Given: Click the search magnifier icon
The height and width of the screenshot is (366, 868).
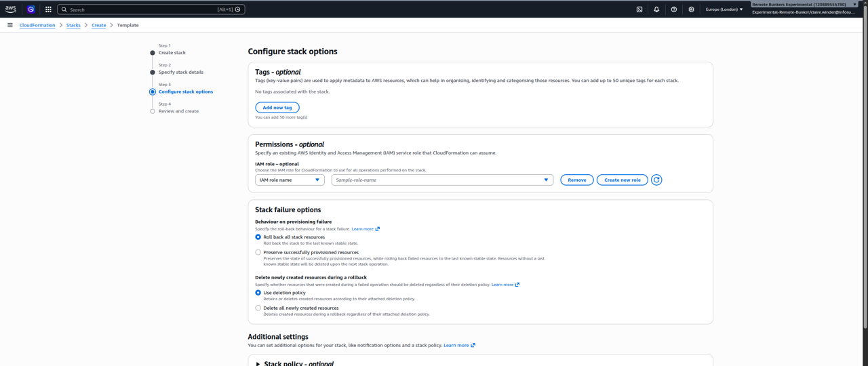Looking at the screenshot, I should [x=64, y=9].
